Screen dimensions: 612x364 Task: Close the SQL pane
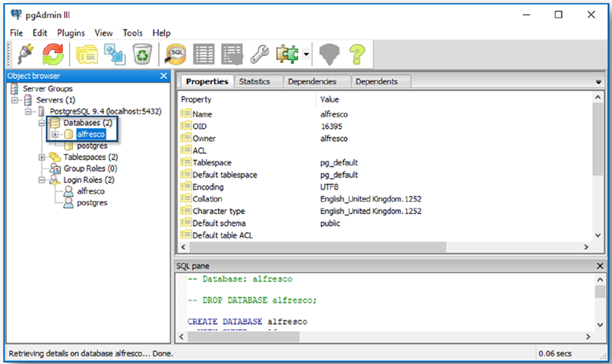pos(600,266)
